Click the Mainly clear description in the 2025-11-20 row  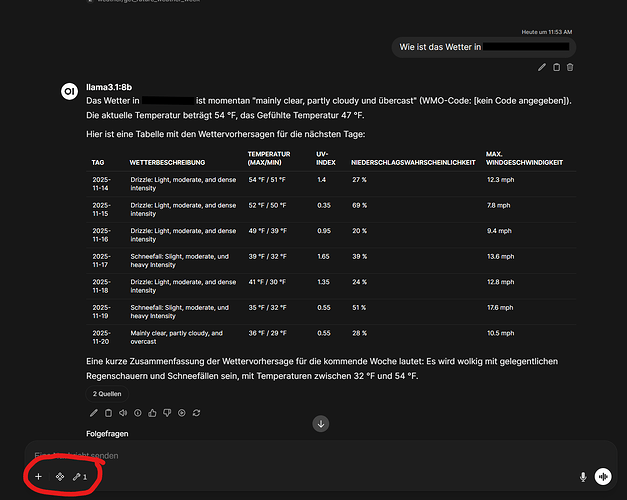176,337
